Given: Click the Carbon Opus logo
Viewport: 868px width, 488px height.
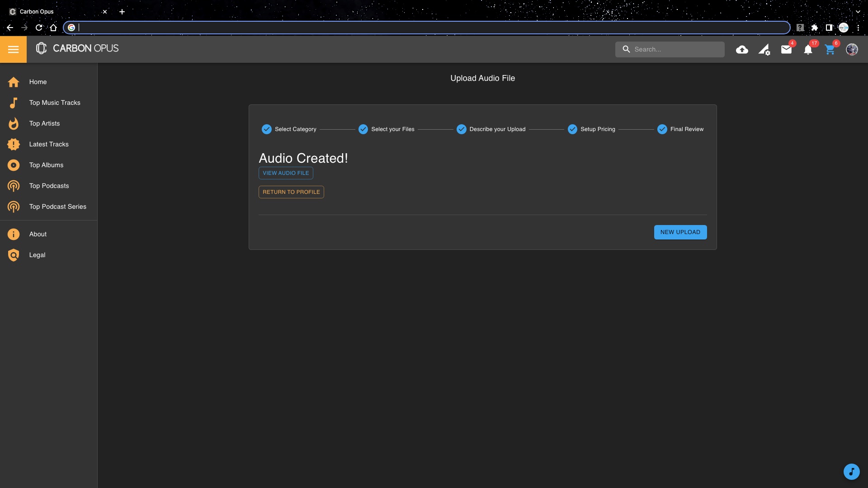Looking at the screenshot, I should point(77,48).
